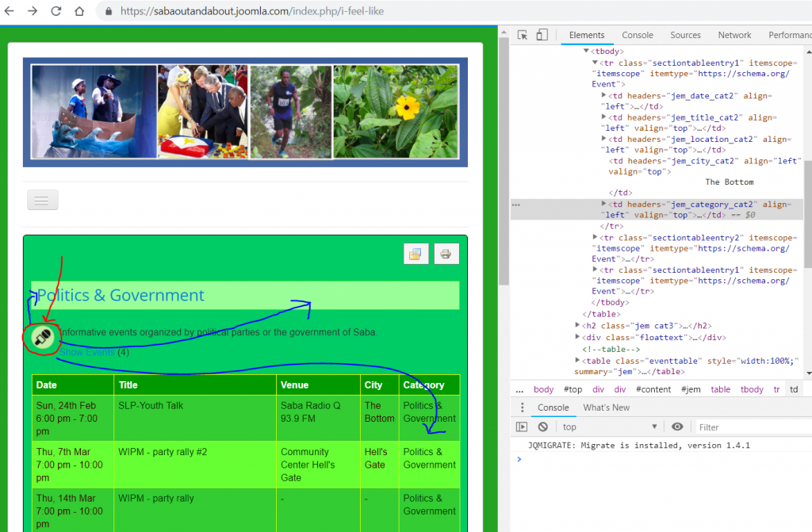812x532 pixels.
Task: Select 'The Bottom' text node in Elements
Action: 730,182
